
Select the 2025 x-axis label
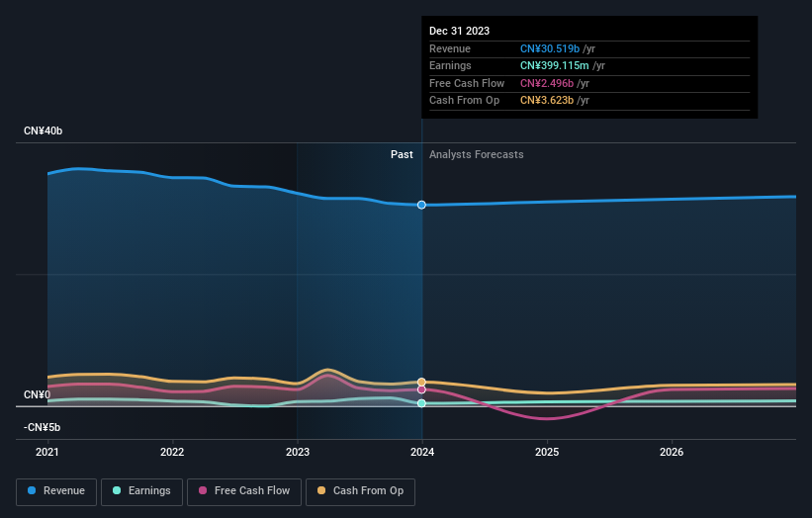point(547,452)
